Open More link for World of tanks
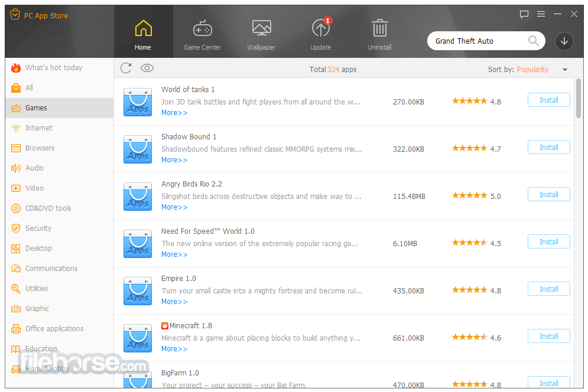The height and width of the screenshot is (392, 588). 174,113
